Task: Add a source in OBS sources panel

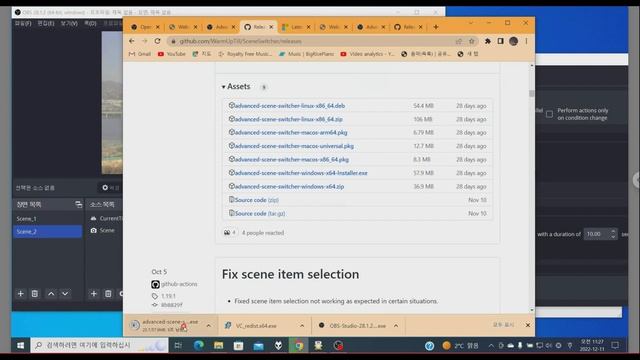Action: [93, 293]
